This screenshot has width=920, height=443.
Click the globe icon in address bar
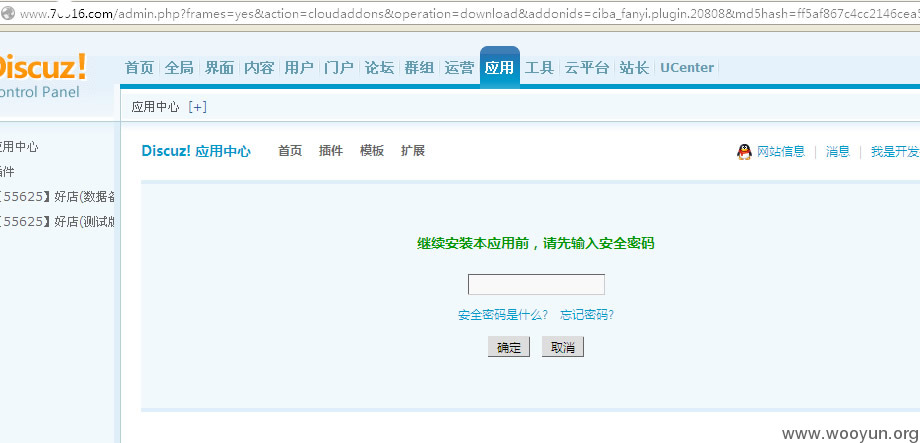[8, 13]
